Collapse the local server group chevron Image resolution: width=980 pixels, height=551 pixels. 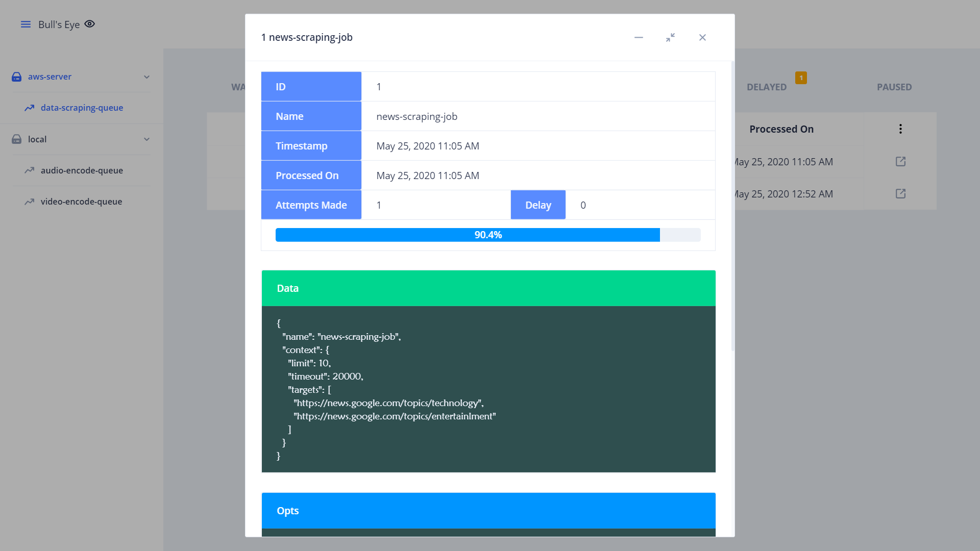coord(146,139)
